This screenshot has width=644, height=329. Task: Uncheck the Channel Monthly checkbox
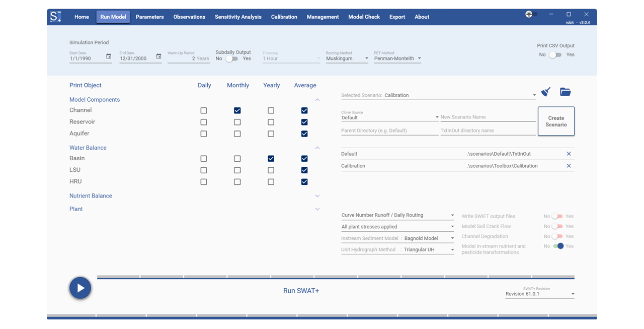tap(237, 110)
